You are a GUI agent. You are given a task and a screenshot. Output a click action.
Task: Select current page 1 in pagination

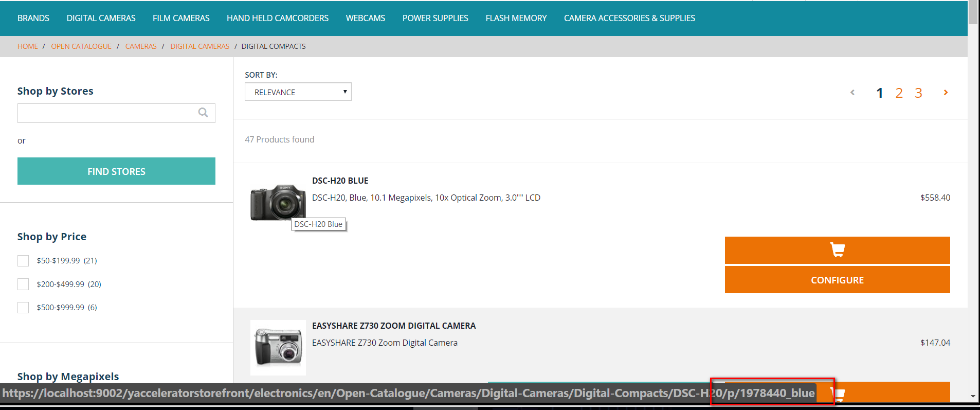tap(880, 93)
